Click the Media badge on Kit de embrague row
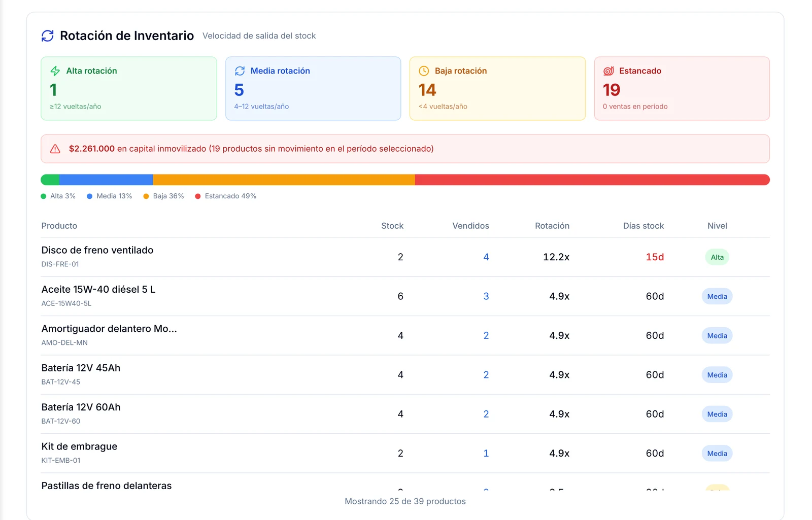 point(717,454)
